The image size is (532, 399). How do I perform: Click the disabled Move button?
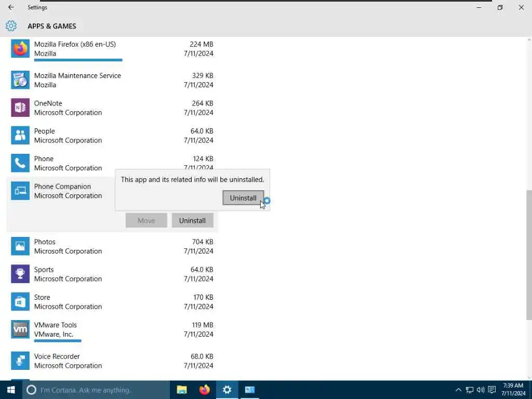click(x=146, y=220)
